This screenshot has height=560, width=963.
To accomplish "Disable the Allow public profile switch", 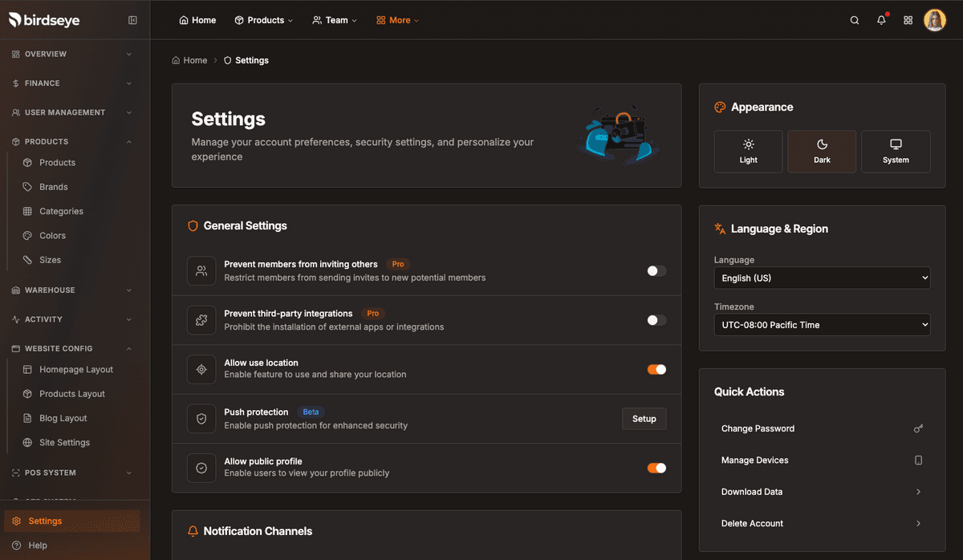I will (656, 469).
